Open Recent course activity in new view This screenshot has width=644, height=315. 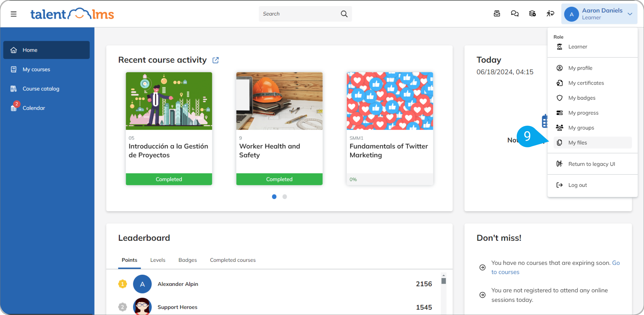(x=215, y=60)
